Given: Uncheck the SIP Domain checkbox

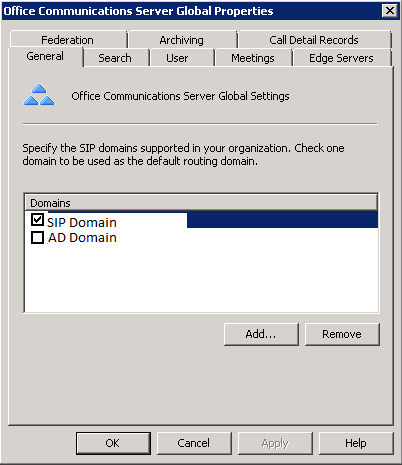Looking at the screenshot, I should [37, 220].
